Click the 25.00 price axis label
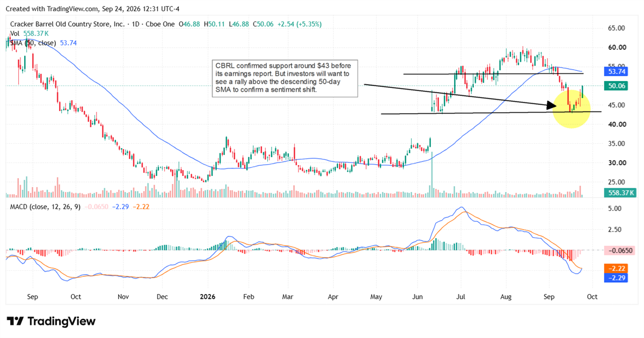The image size is (644, 338). coord(618,182)
